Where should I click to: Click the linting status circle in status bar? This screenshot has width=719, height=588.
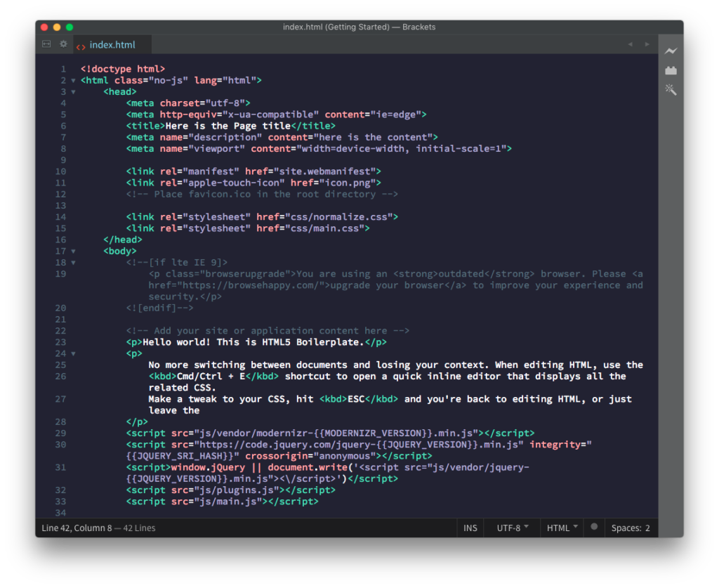click(594, 527)
